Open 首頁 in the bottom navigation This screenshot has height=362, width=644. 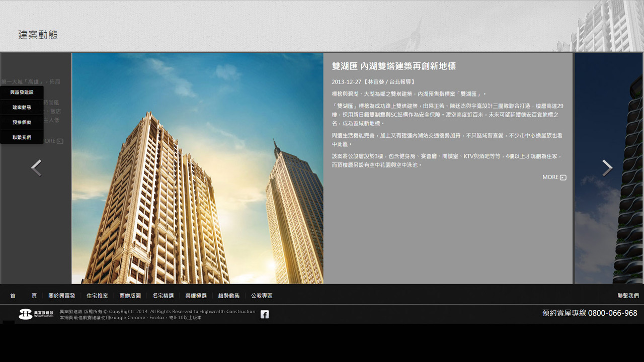23,296
